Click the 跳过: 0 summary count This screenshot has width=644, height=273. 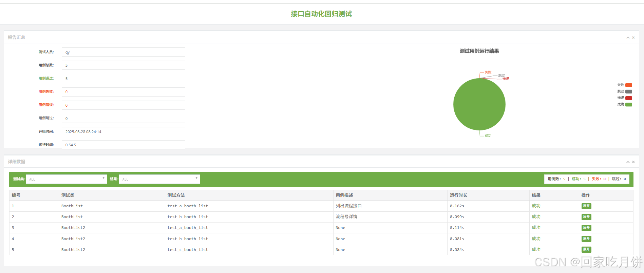[619, 179]
